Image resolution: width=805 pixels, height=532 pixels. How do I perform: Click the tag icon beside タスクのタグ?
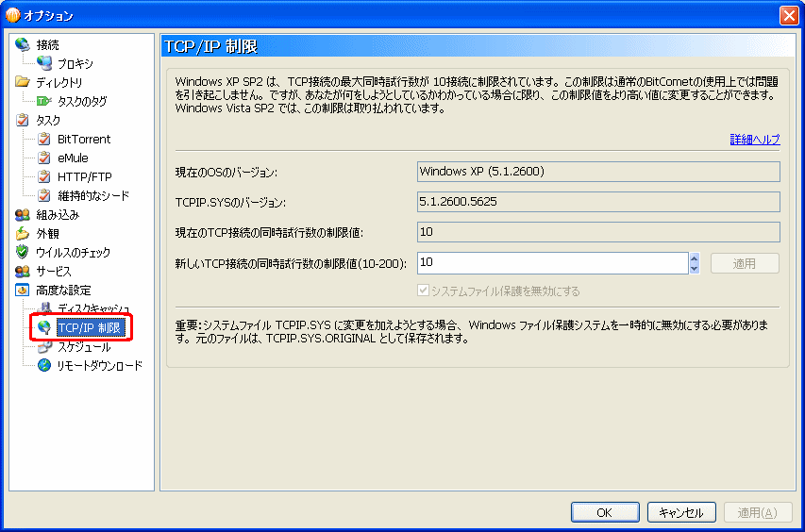click(x=44, y=101)
